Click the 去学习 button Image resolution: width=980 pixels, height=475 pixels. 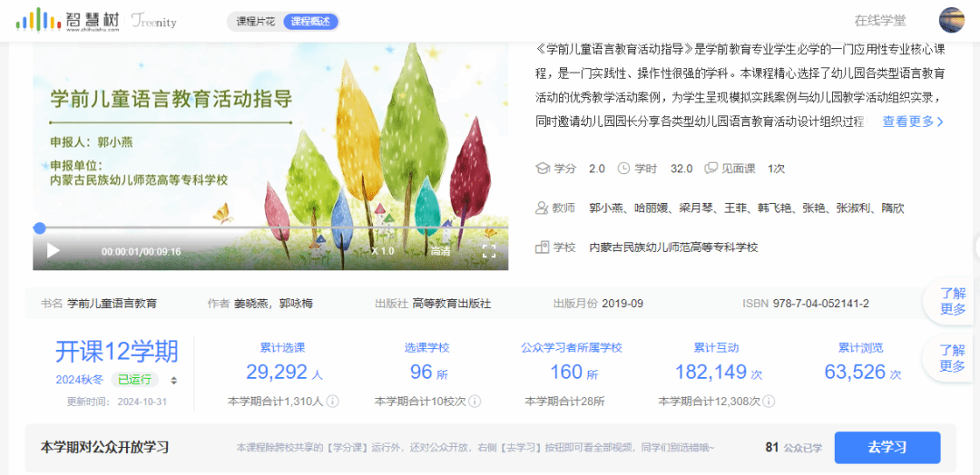887,447
